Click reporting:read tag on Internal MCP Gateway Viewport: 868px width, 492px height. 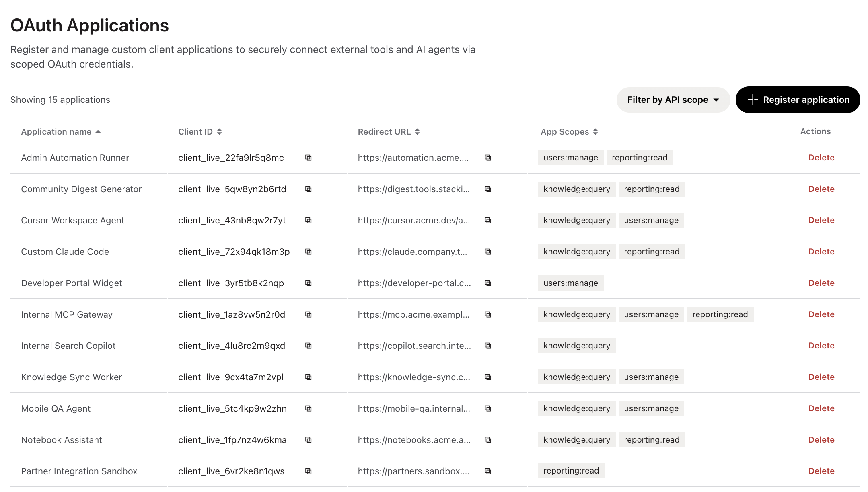pyautogui.click(x=720, y=314)
